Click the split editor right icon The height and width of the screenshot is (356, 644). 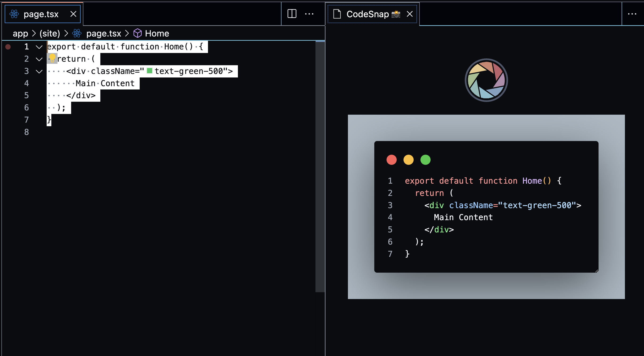point(292,14)
